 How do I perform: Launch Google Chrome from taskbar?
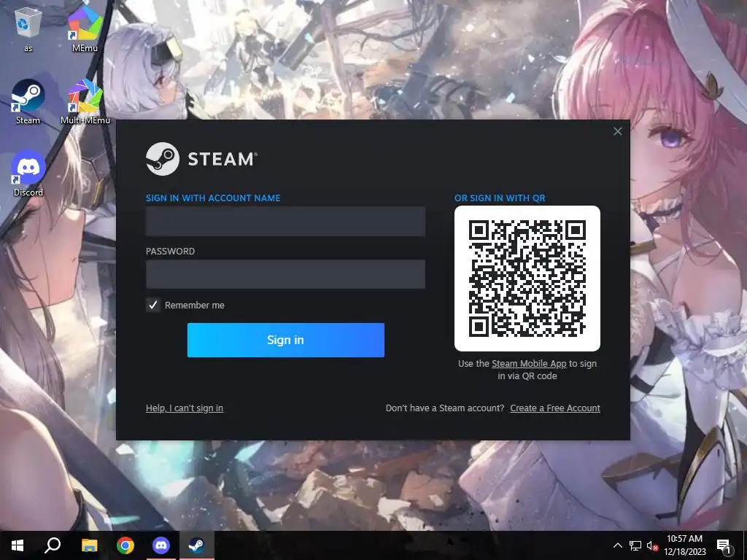(x=125, y=545)
